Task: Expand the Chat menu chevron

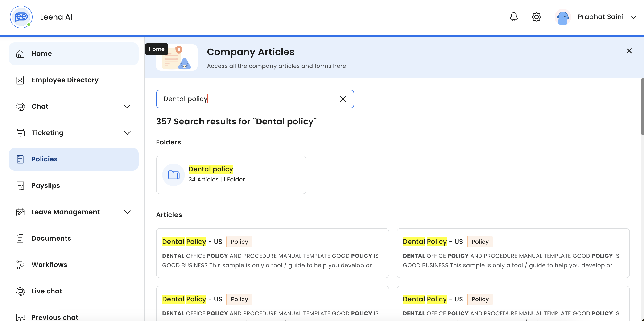Action: click(x=127, y=107)
